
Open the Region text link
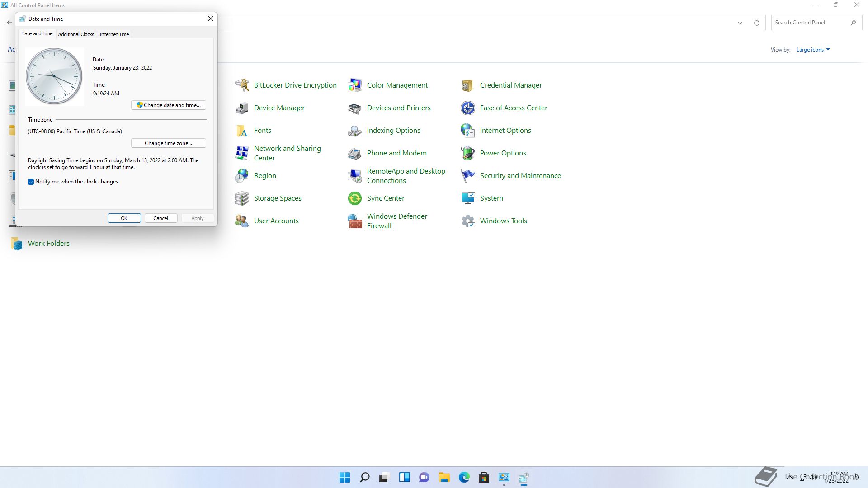click(x=265, y=175)
